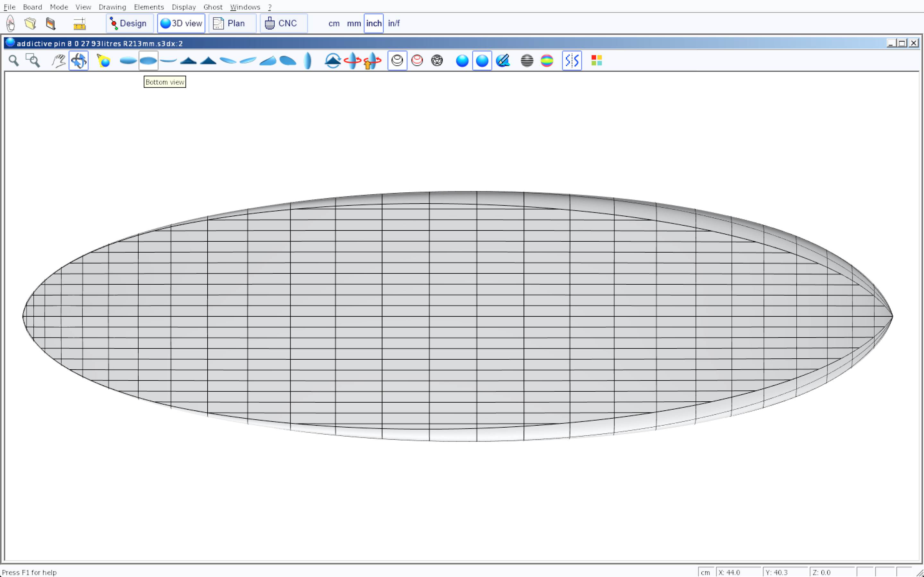Image resolution: width=924 pixels, height=577 pixels.
Task: Switch units to mm
Action: coord(354,24)
